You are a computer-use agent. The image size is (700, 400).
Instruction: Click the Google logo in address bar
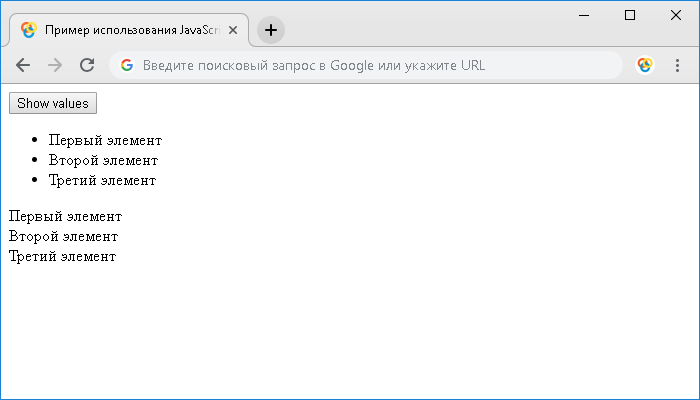127,65
